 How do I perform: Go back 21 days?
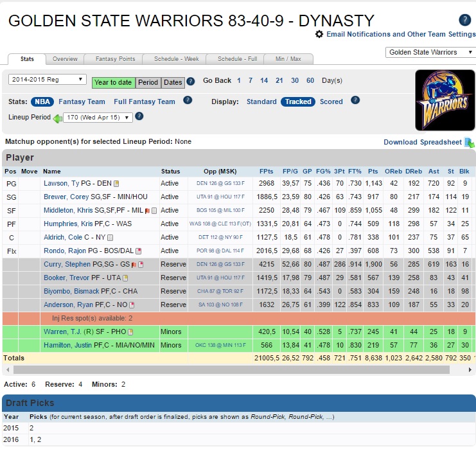[279, 80]
